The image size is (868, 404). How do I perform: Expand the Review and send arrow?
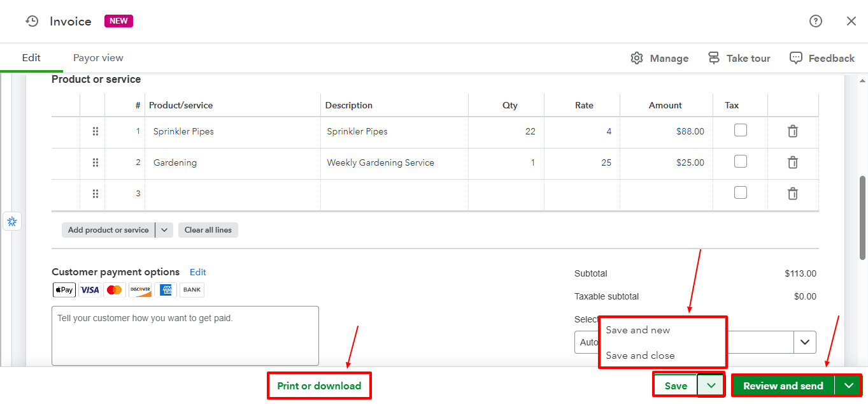tap(848, 386)
